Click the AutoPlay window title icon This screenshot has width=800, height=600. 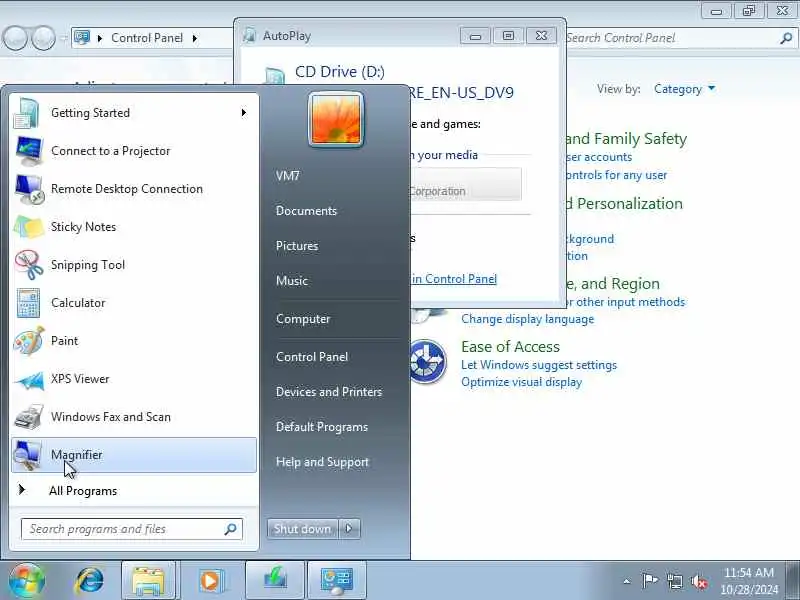249,36
